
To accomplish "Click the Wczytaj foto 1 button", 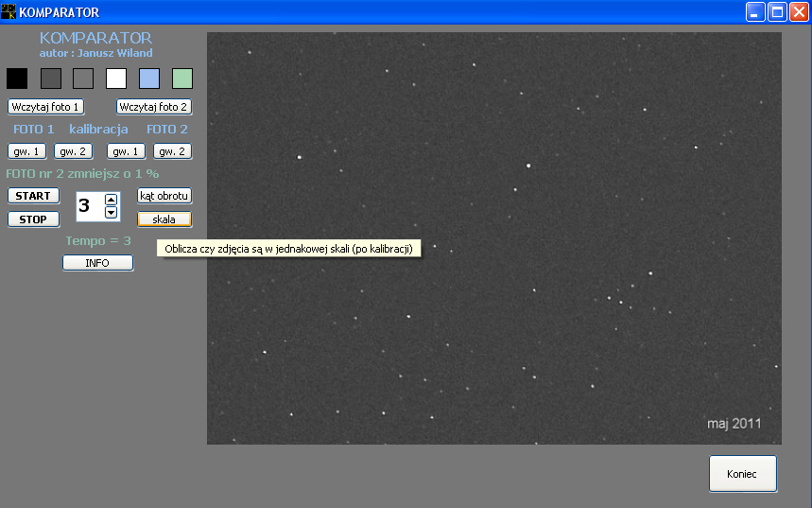I will click(x=45, y=107).
